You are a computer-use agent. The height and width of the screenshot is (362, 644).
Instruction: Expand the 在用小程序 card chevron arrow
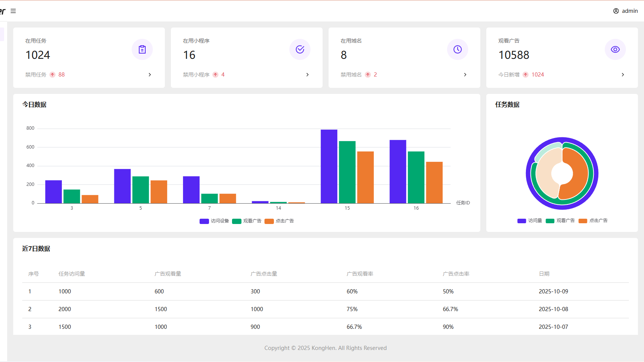coord(307,75)
